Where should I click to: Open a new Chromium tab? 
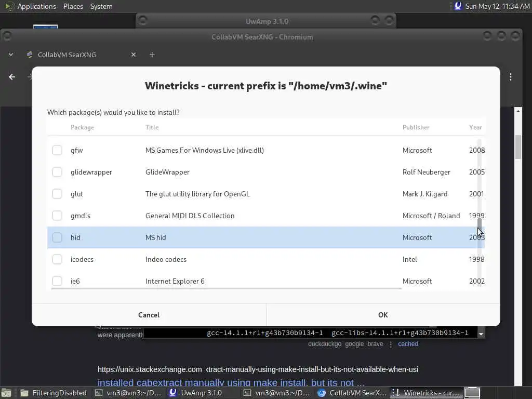152,55
